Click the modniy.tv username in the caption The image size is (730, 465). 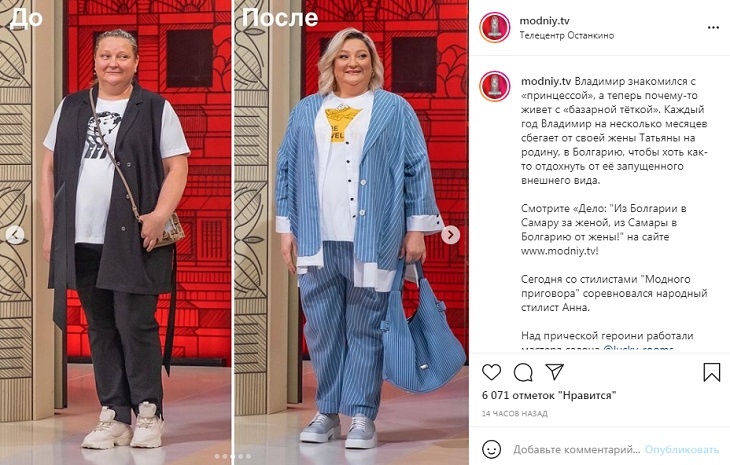pyautogui.click(x=546, y=81)
